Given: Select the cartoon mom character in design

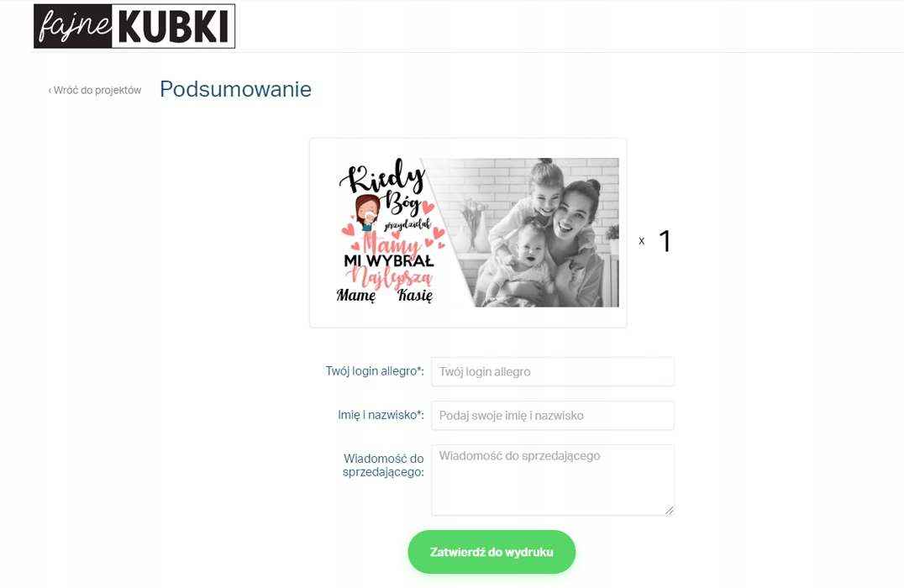Looking at the screenshot, I should coord(366,213).
